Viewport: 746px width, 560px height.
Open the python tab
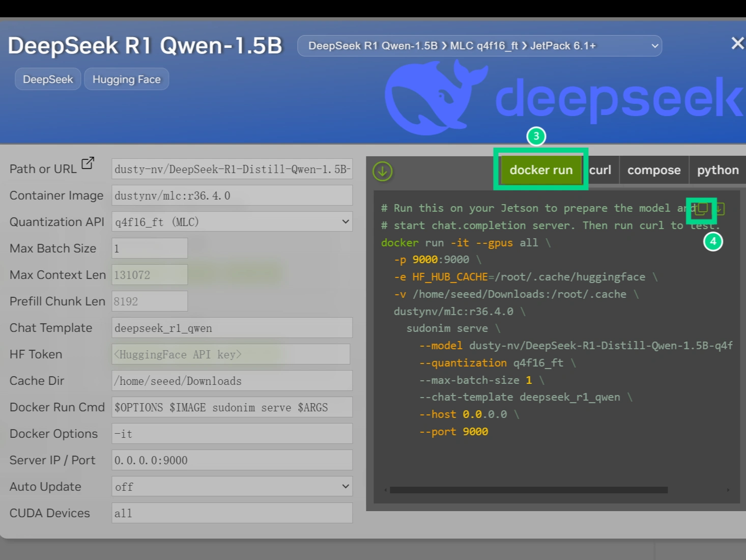(718, 170)
